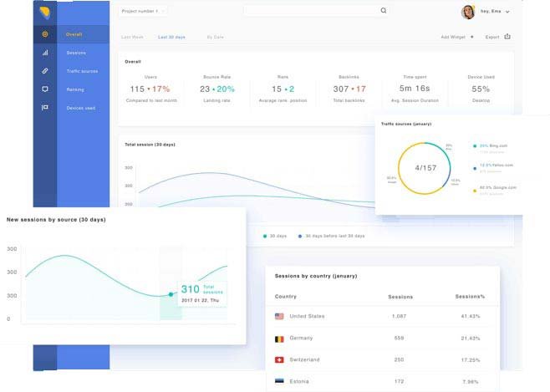Click the Ranking chat bubble icon
Viewport: 550px width, 392px height.
tap(44, 89)
